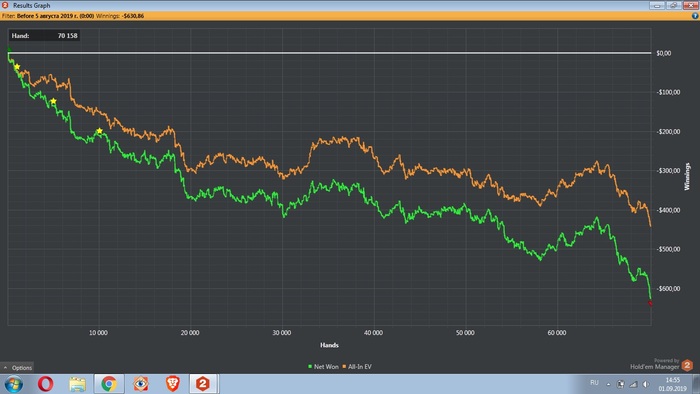Click the network signal tray icon

click(633, 384)
